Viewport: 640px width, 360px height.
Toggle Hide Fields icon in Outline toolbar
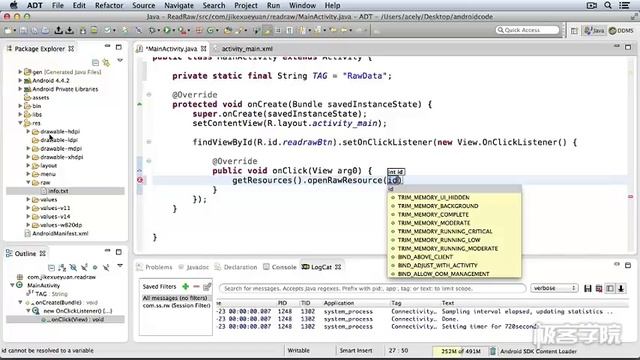tap(73, 268)
